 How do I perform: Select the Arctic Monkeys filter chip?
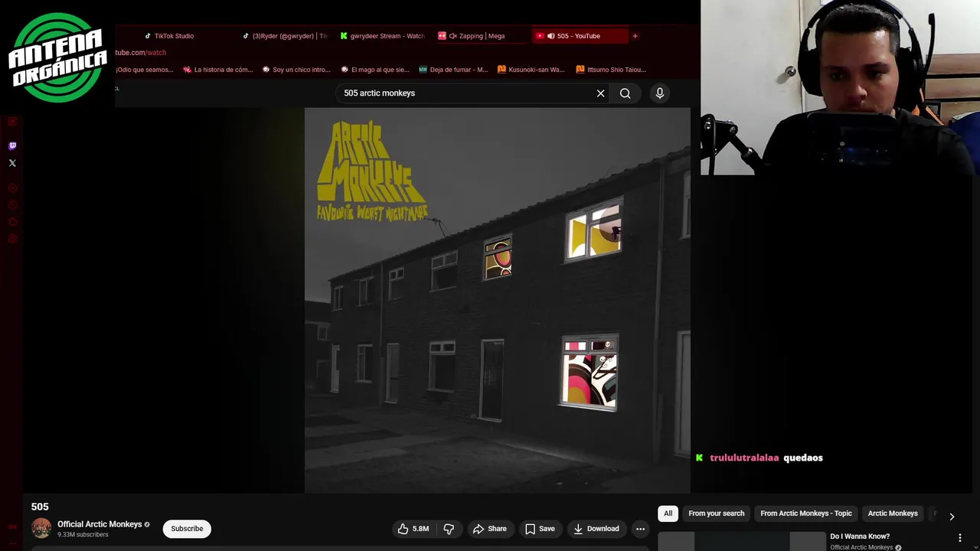(893, 514)
